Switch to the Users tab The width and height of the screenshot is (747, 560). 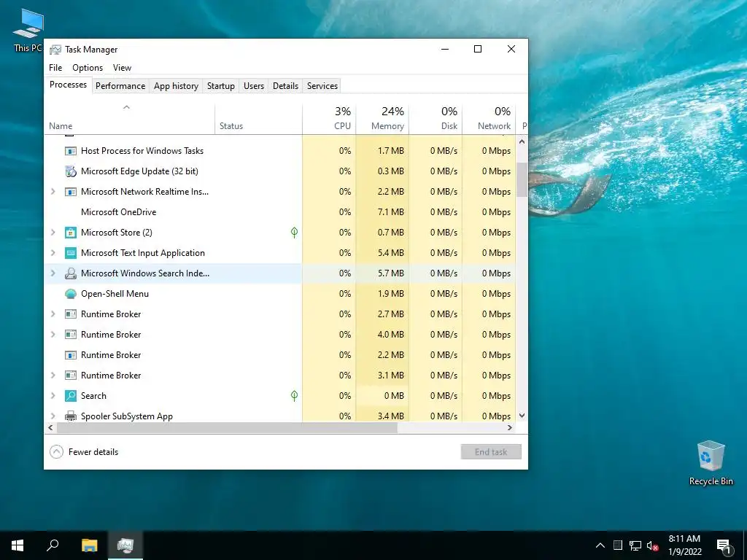(x=253, y=86)
